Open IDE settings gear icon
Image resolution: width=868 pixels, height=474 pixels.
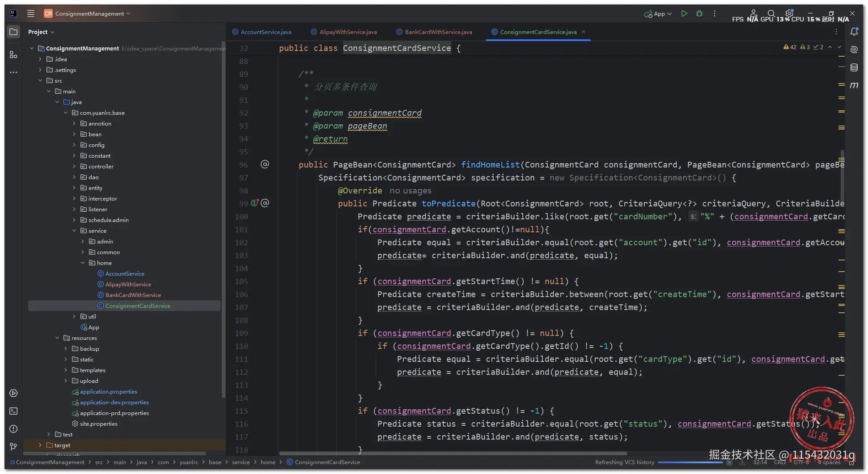tap(789, 13)
